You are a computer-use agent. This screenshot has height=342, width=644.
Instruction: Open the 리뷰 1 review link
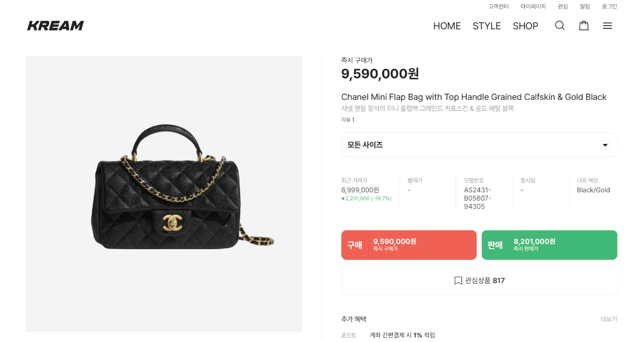348,120
